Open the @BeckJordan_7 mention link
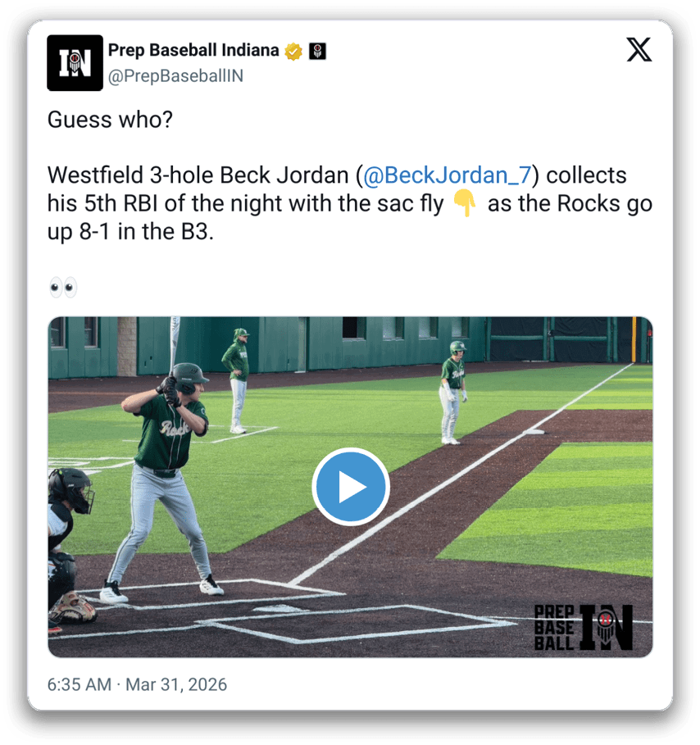 point(448,175)
